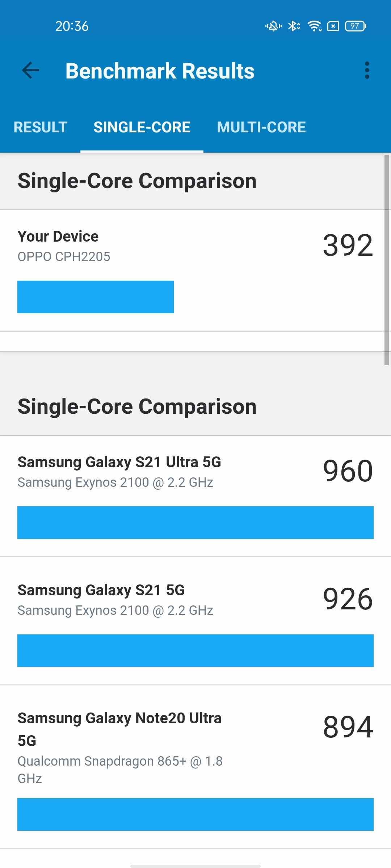391x868 pixels.
Task: Select the SINGLE-CORE tab
Action: (142, 127)
